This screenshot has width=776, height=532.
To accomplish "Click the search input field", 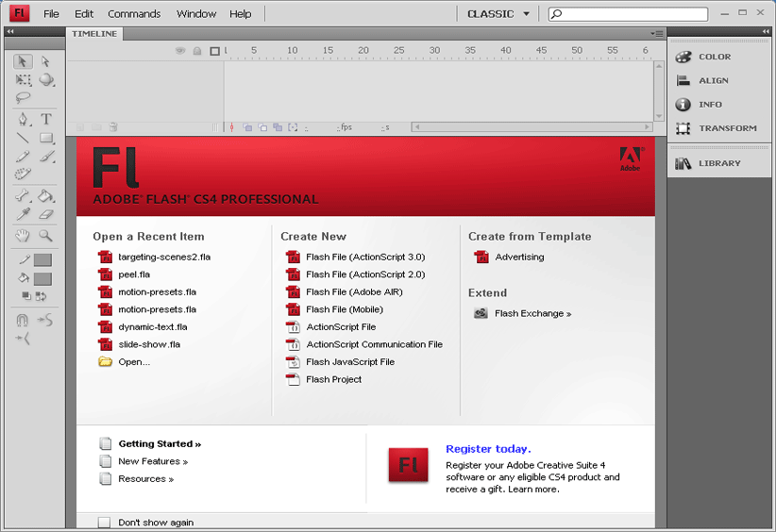I will coord(628,14).
